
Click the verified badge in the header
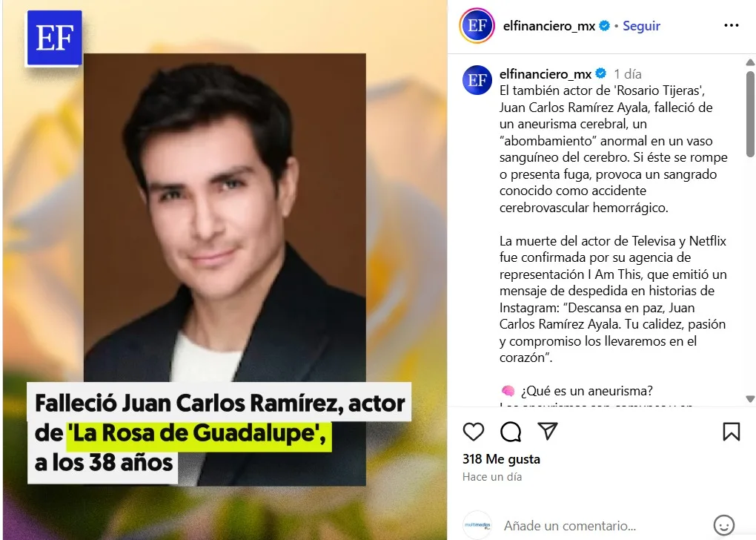604,25
